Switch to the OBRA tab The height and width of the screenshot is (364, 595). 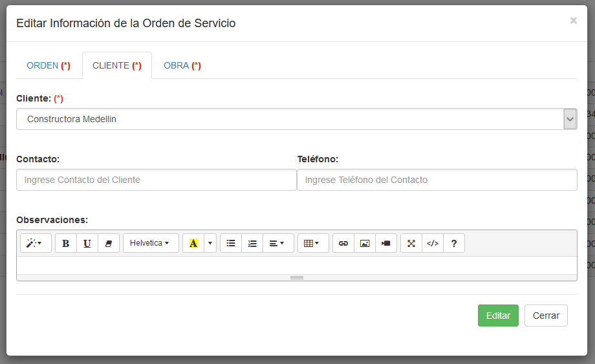(x=182, y=66)
